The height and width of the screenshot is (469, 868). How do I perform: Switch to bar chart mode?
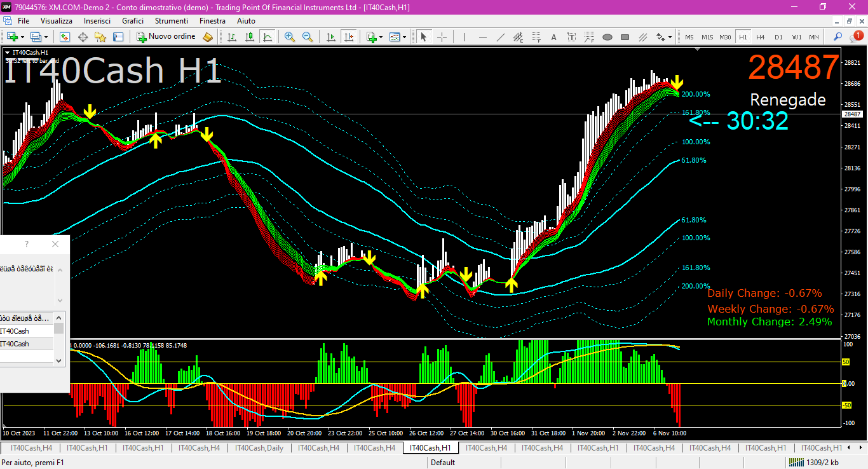point(232,37)
